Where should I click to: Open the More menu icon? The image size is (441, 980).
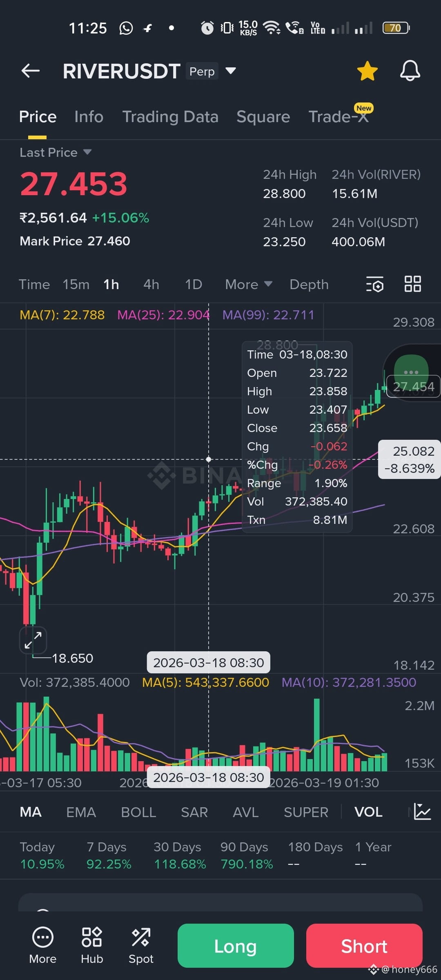click(43, 945)
